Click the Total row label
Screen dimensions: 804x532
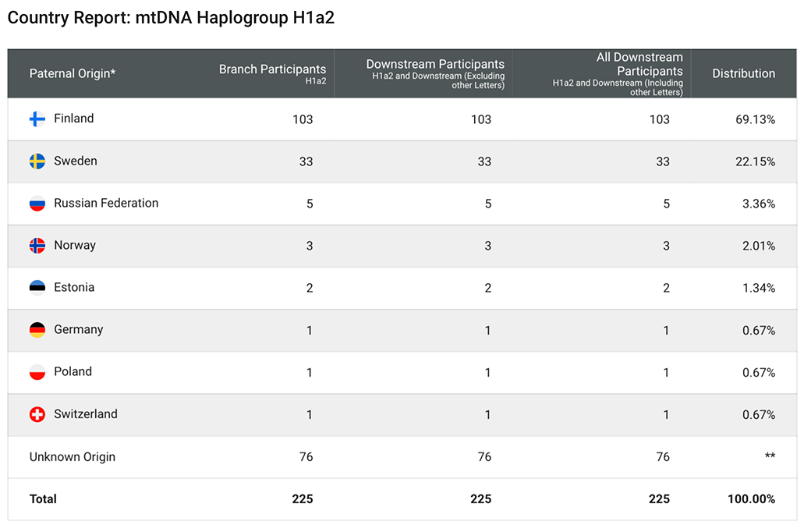pos(43,499)
